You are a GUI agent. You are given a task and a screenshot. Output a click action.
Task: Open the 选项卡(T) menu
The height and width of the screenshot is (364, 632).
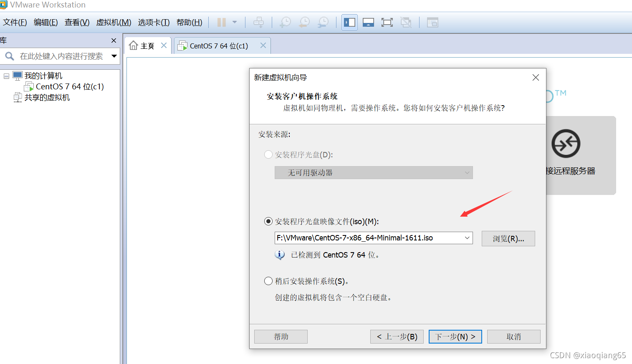click(154, 22)
